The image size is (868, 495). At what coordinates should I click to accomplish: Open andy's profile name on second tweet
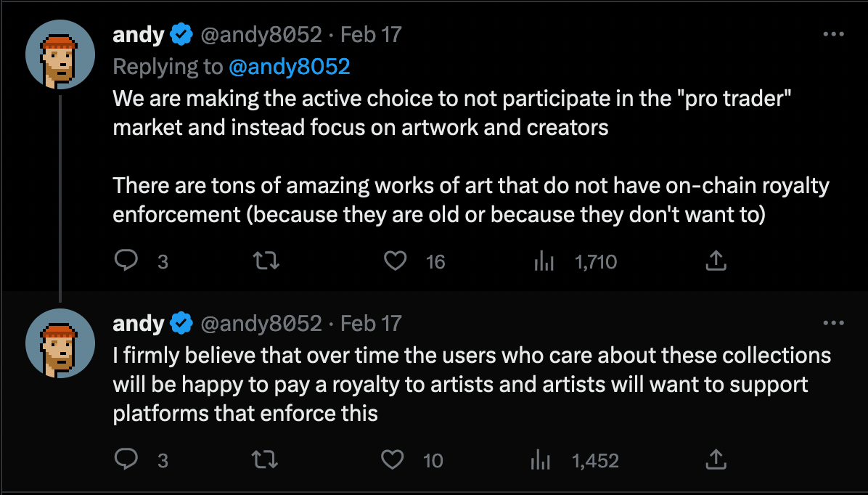coord(139,323)
